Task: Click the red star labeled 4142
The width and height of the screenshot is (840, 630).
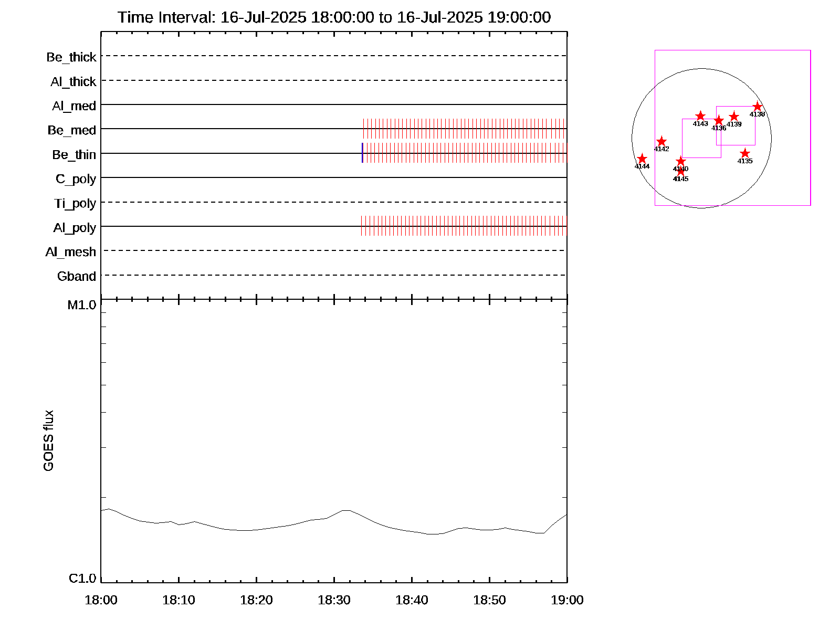Action: (x=661, y=141)
